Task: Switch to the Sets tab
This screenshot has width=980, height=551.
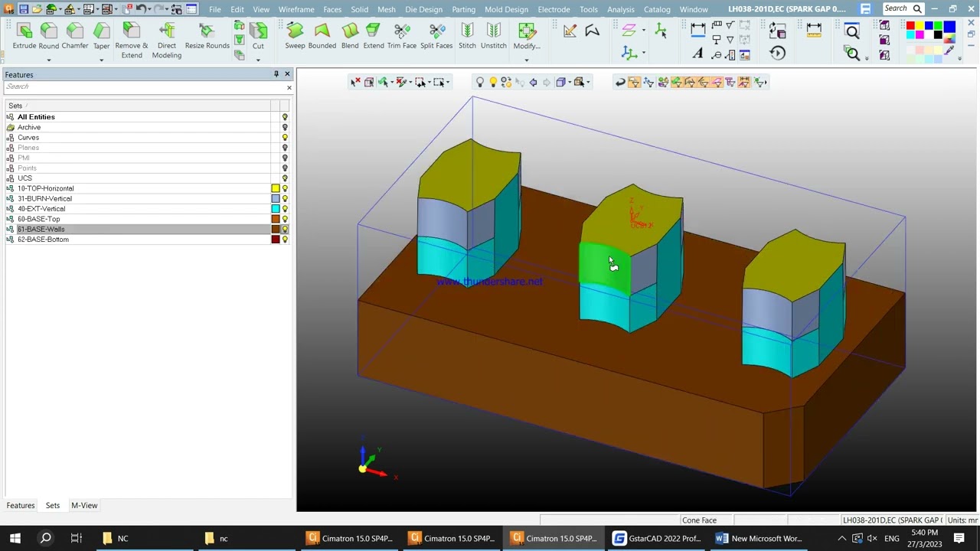Action: tap(52, 506)
